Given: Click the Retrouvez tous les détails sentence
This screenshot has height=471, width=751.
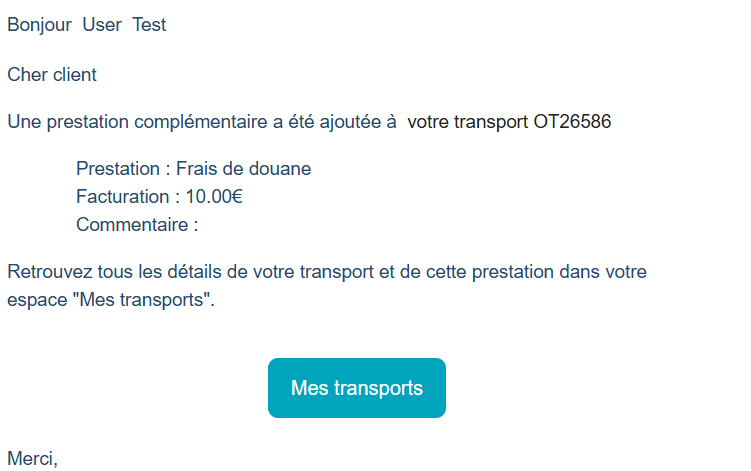Looking at the screenshot, I should (327, 286).
